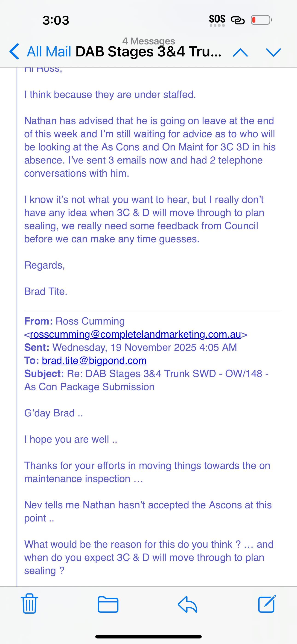The width and height of the screenshot is (297, 644).
Task: Tap the trash icon to delete message
Action: coord(29,604)
